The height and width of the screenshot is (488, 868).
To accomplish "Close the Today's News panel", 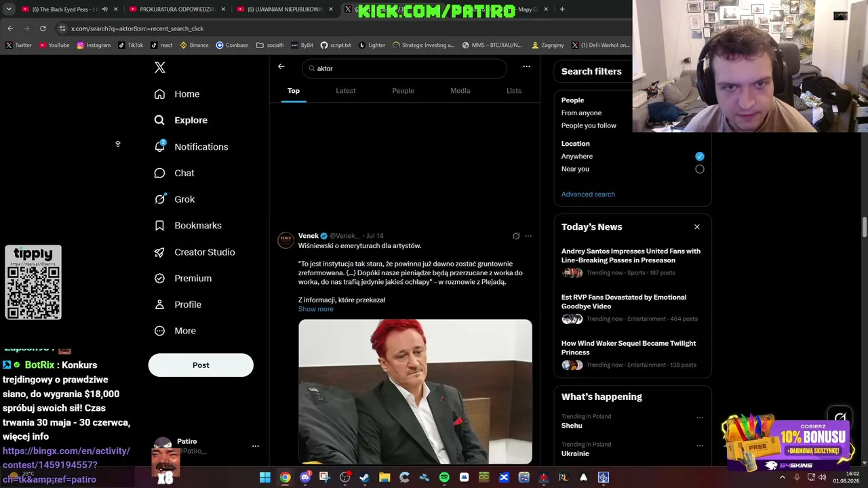I will click(x=697, y=227).
